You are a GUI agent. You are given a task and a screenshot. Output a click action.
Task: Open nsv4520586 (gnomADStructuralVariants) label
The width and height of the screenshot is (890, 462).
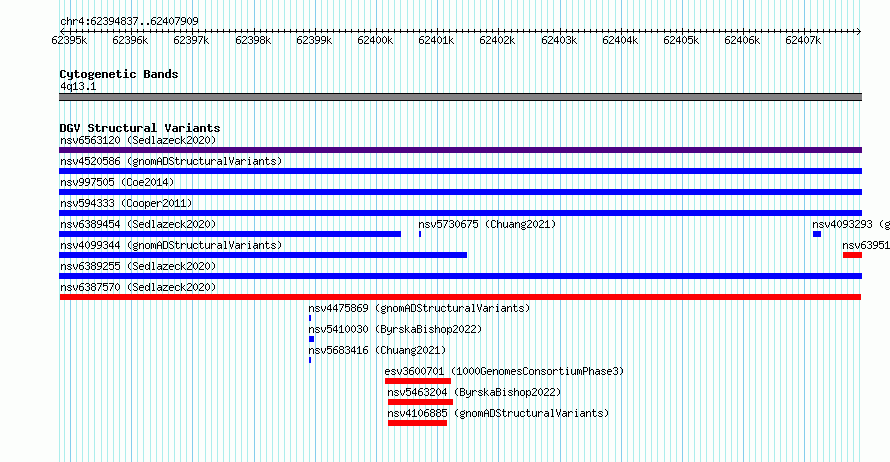(x=171, y=161)
